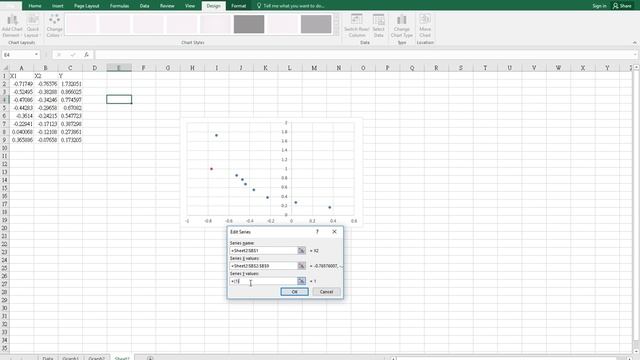
Task: Select the first chart style thumbnail
Action: (81, 24)
